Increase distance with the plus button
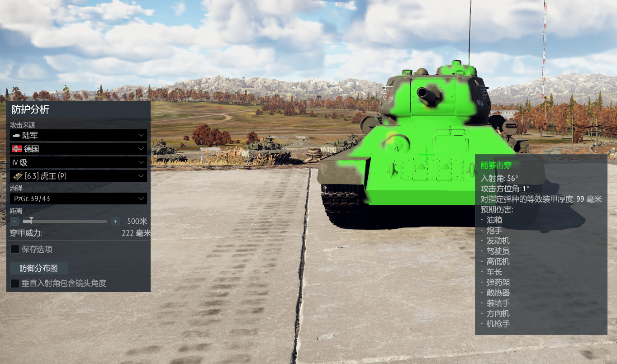 [x=115, y=222]
